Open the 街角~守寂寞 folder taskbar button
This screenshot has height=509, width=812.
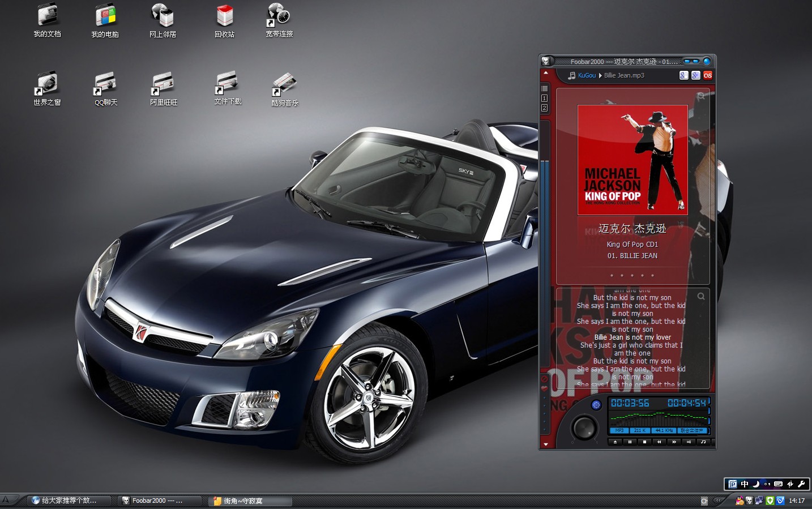(250, 501)
